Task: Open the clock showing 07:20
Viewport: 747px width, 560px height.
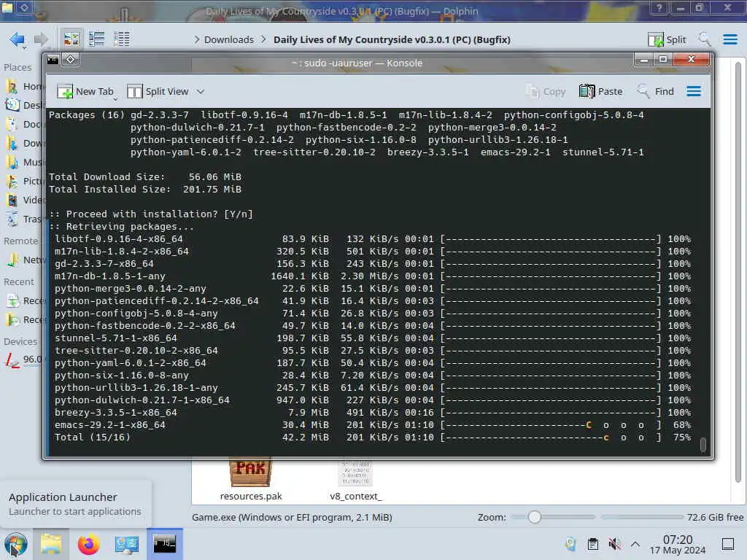Action: tap(678, 544)
